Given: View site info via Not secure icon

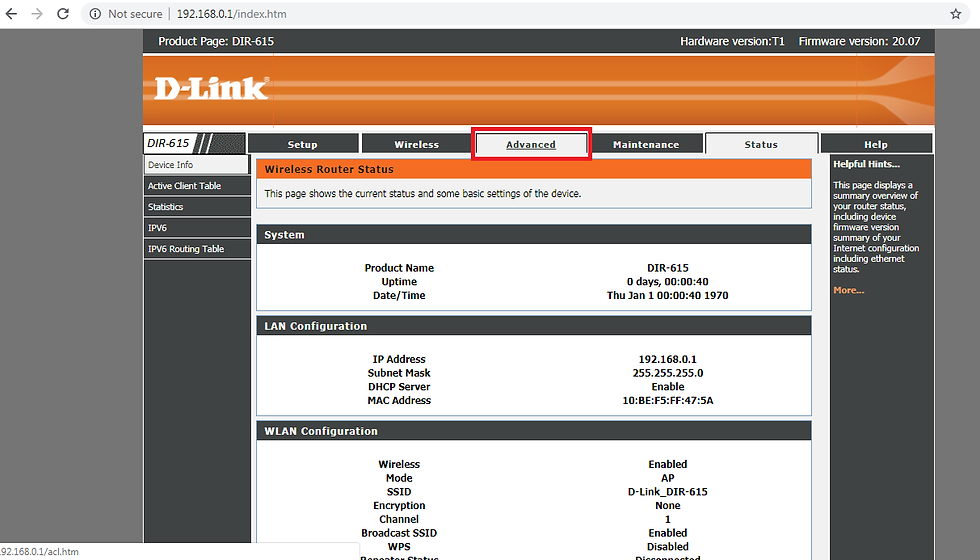Looking at the screenshot, I should 95,14.
